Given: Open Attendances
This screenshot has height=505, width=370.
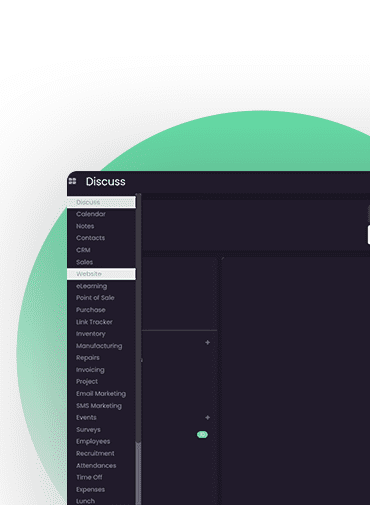Looking at the screenshot, I should (x=96, y=465).
